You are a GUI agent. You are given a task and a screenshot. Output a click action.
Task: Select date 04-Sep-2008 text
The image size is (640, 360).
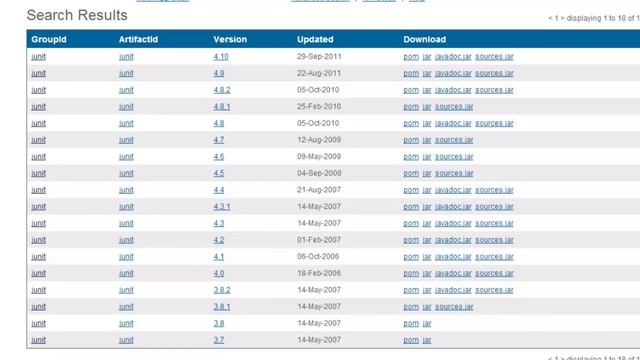[x=319, y=173]
